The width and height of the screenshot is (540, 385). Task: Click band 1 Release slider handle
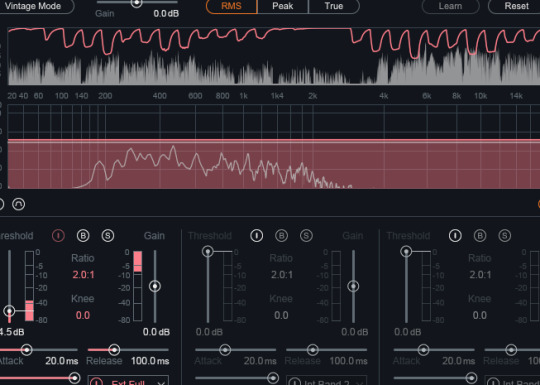click(x=114, y=350)
